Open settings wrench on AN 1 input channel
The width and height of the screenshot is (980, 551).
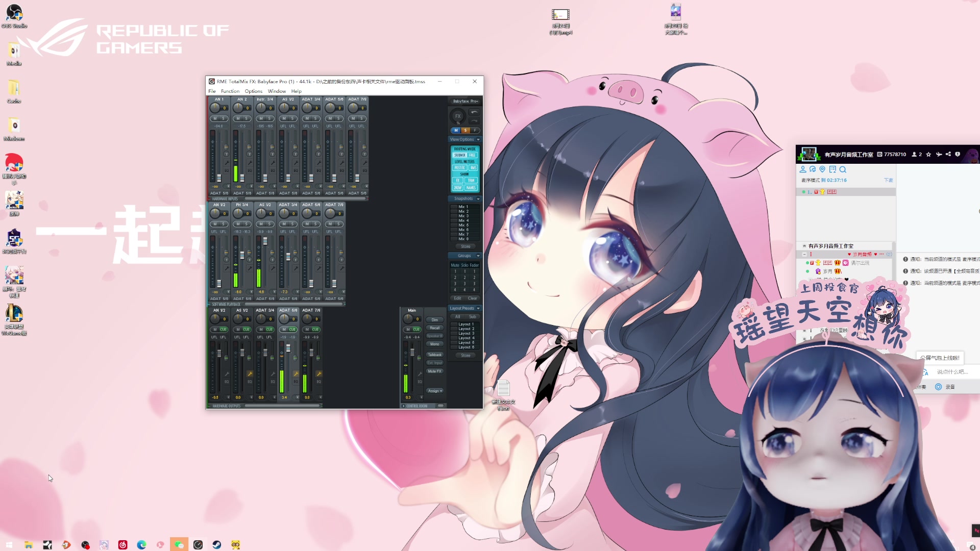[x=227, y=162]
